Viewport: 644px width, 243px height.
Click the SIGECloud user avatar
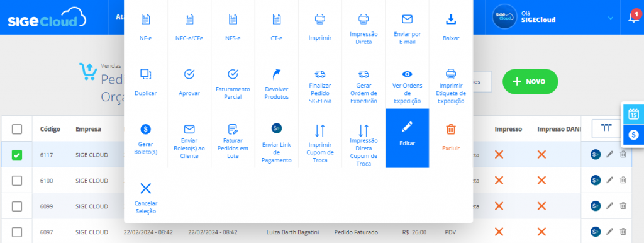click(x=504, y=16)
